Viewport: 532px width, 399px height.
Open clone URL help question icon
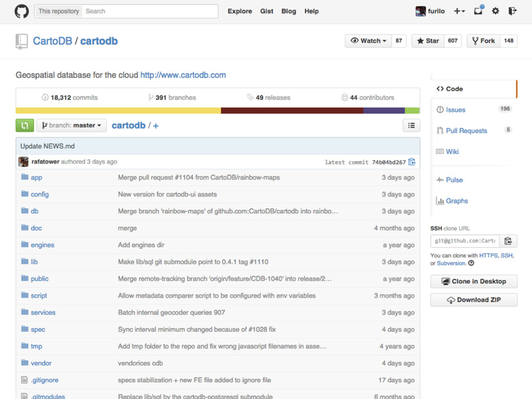coord(471,263)
